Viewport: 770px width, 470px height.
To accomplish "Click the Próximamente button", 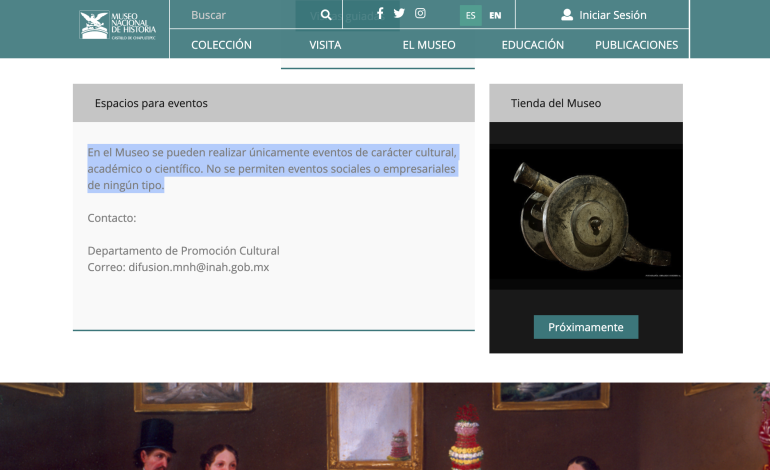I will coord(586,327).
